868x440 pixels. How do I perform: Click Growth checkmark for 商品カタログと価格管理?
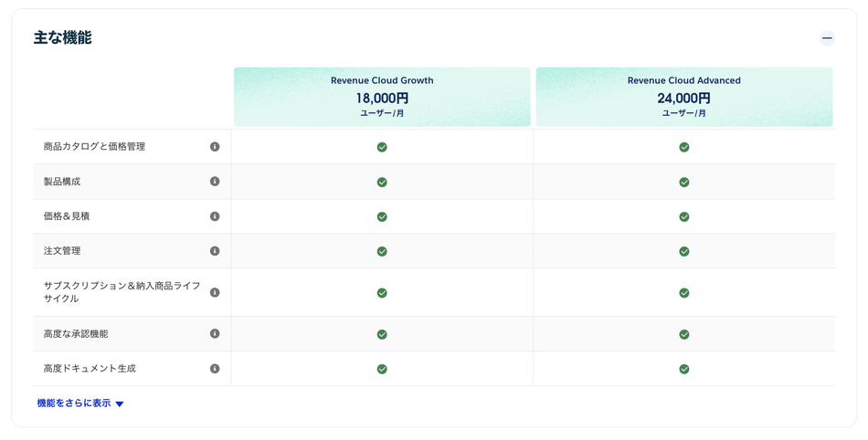click(382, 147)
